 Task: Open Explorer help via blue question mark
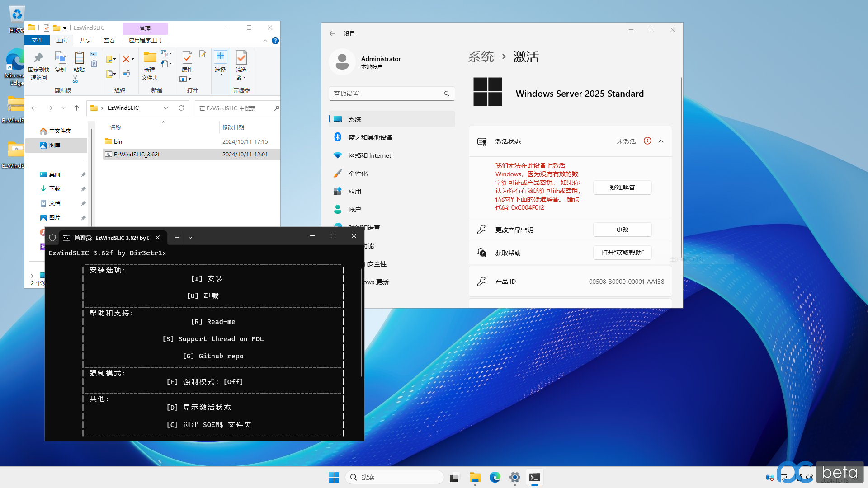tap(275, 41)
